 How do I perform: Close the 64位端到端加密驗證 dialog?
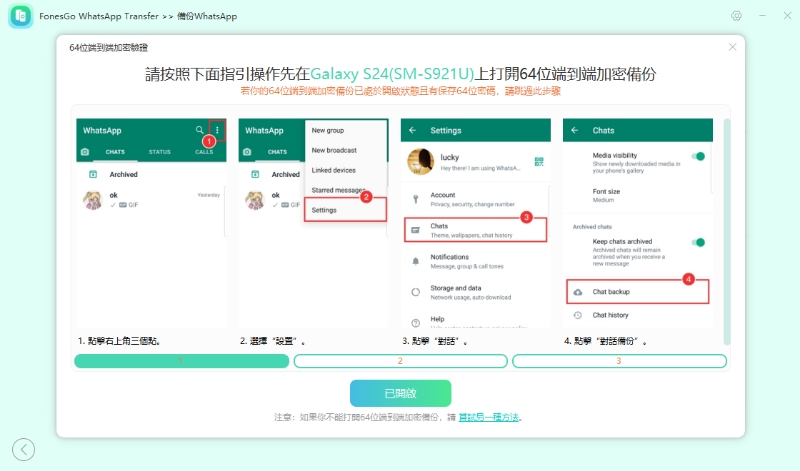732,47
